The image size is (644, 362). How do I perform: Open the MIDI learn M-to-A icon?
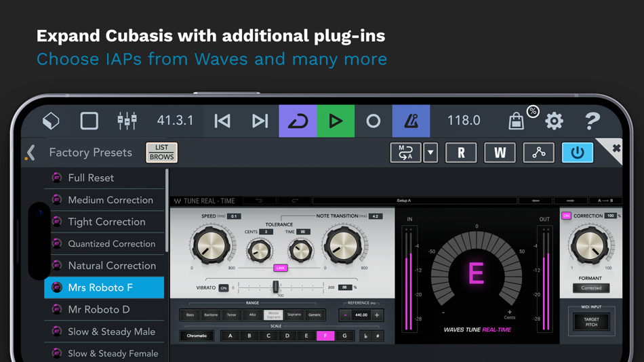point(405,153)
